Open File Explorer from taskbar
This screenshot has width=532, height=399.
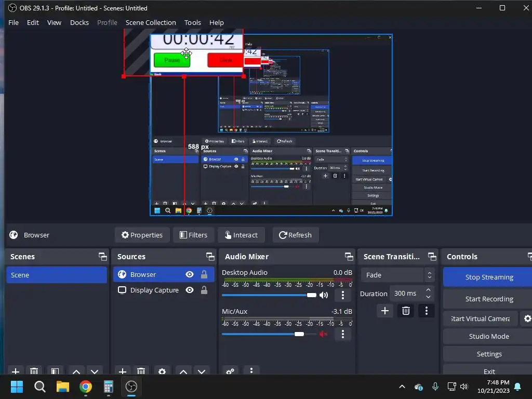coord(63,387)
